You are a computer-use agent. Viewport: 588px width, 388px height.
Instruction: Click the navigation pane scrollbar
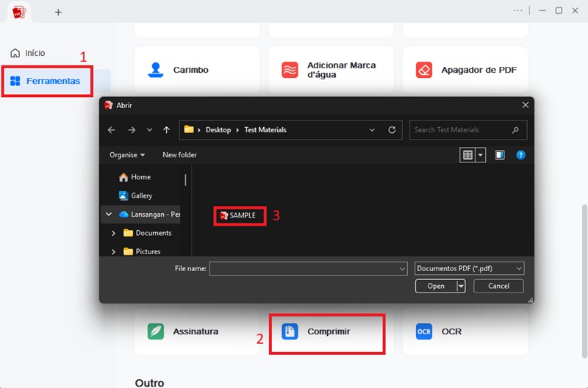click(x=185, y=180)
